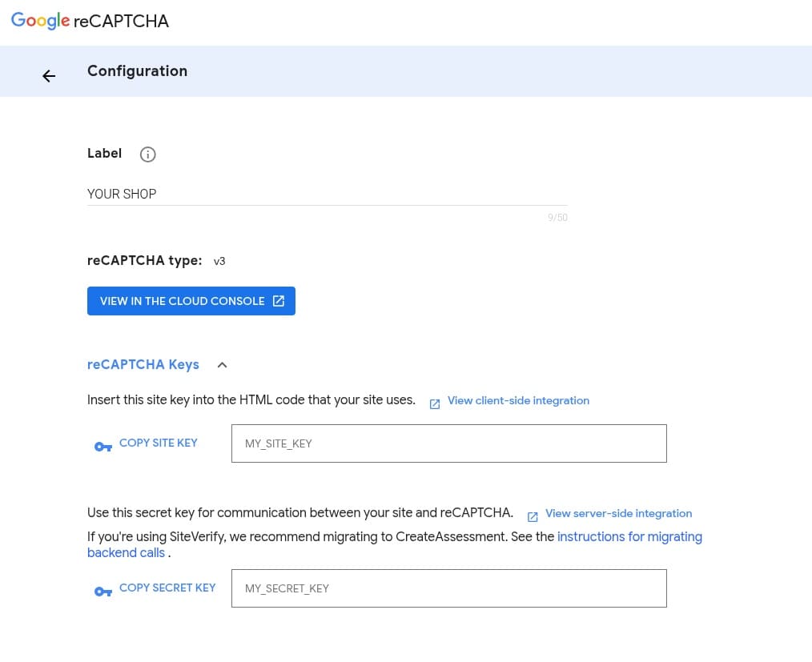Click the Google reCAPTCHA logo
The width and height of the screenshot is (812, 662).
point(90,21)
